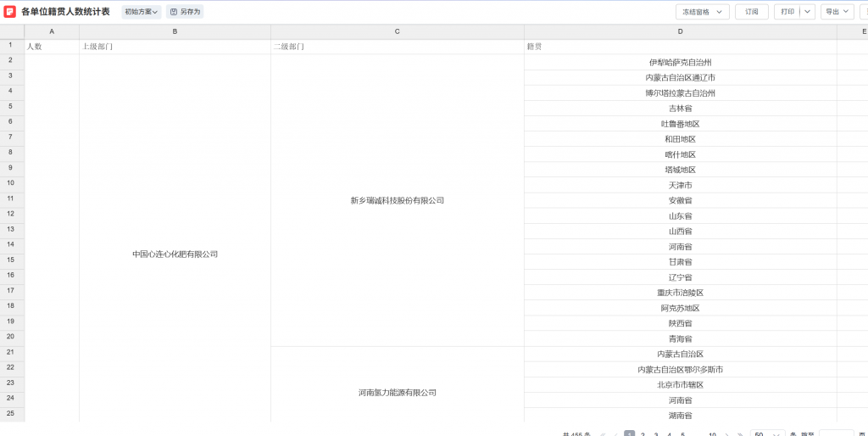Go to page 2 in pagination
The height and width of the screenshot is (436, 868).
click(643, 434)
